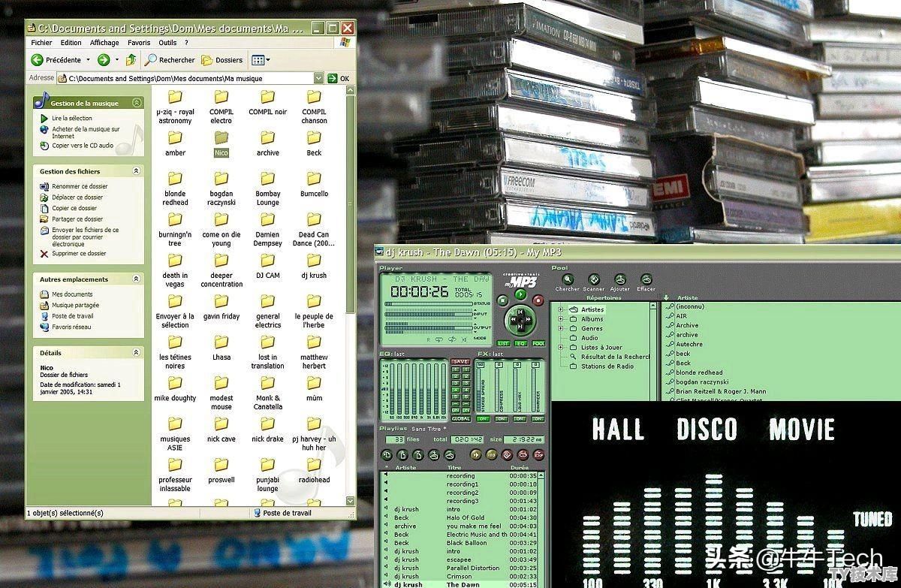Select the dj krush folder
Image resolution: width=901 pixels, height=588 pixels.
314,265
